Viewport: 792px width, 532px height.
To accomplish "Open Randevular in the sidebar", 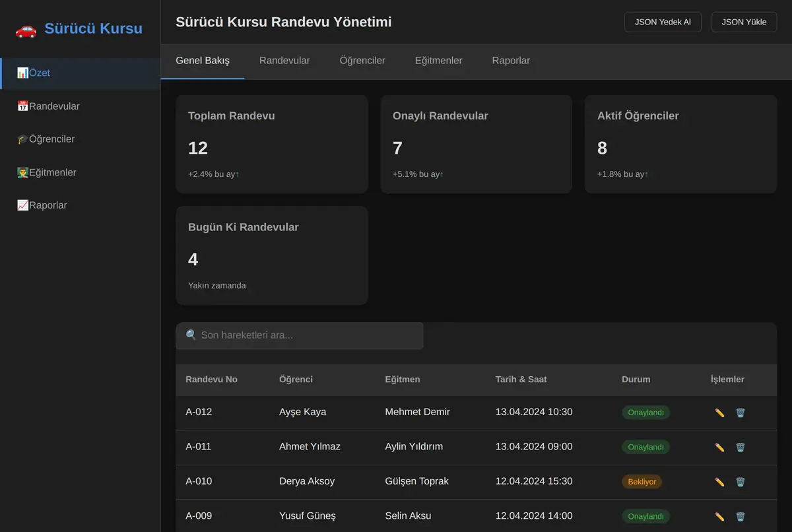I will 80,106.
